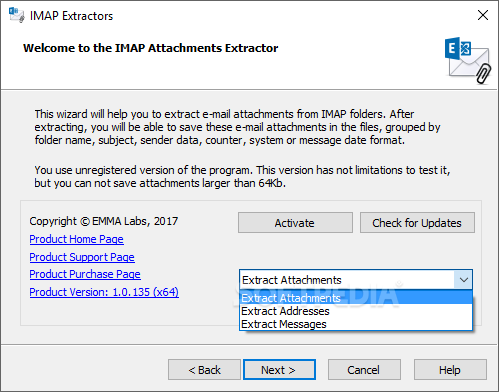This screenshot has width=499, height=392.
Task: Open the Product Support Page link
Action: [x=82, y=257]
